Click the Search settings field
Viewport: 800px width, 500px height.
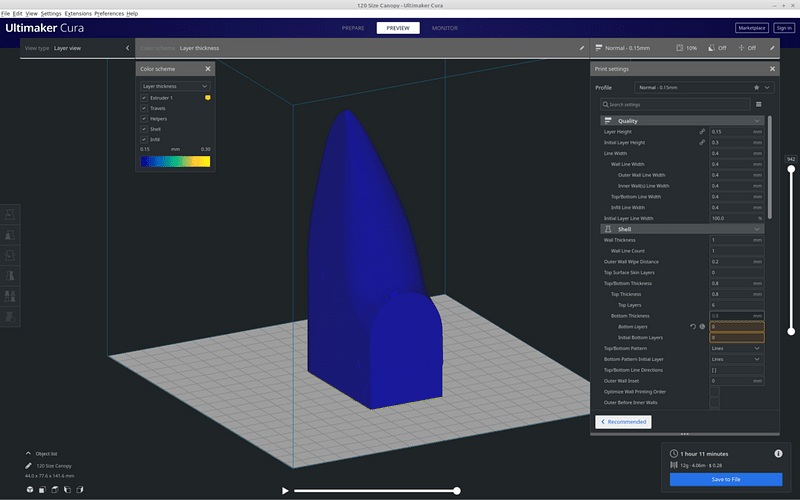tap(675, 105)
